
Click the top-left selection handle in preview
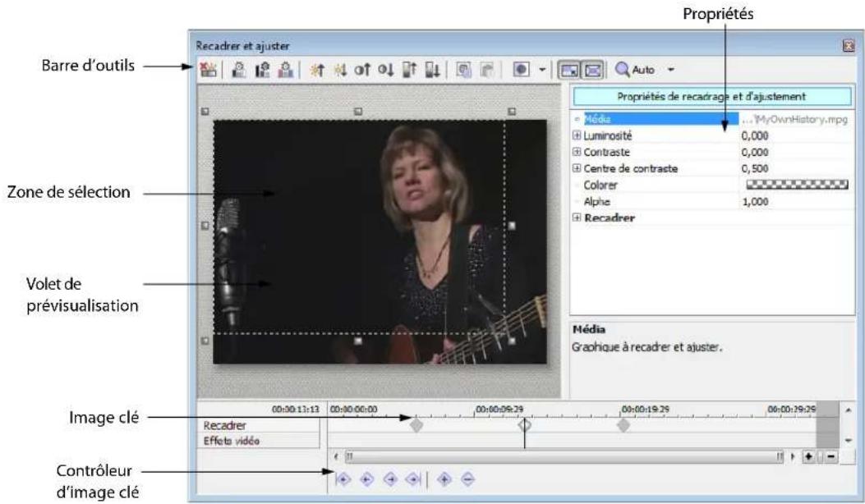(x=205, y=112)
